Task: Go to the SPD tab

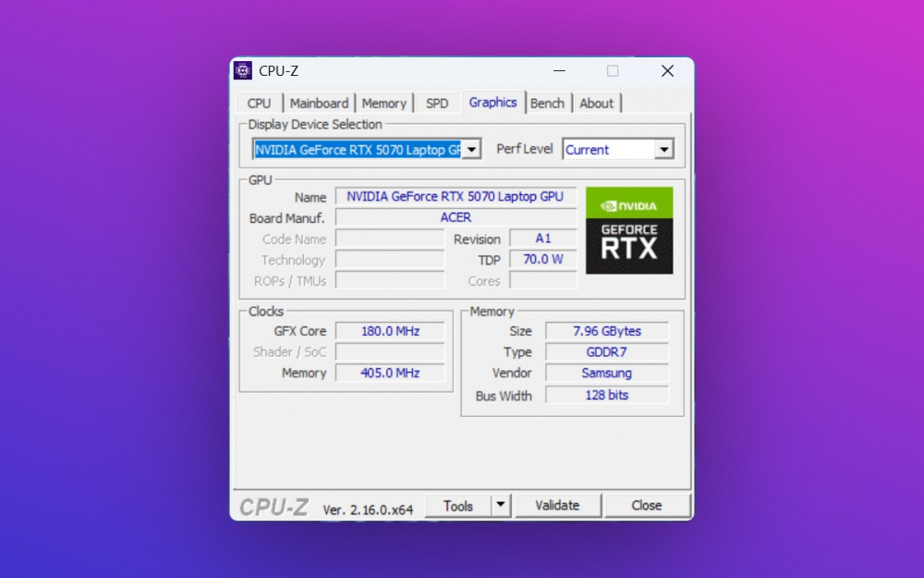Action: (x=437, y=104)
